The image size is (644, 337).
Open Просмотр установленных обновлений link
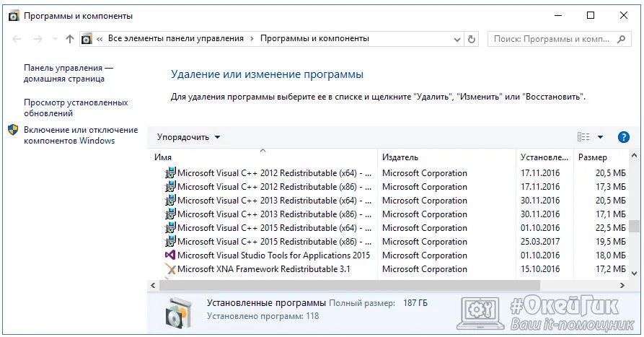76,108
